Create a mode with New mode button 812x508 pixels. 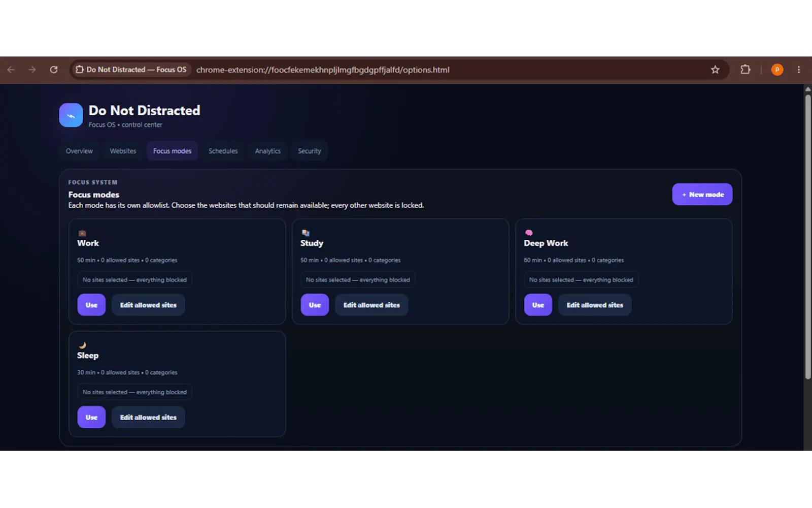pyautogui.click(x=702, y=195)
